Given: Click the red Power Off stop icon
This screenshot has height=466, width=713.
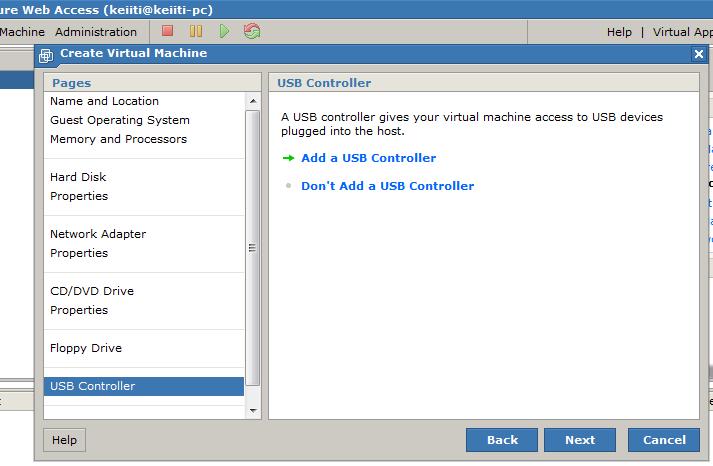Looking at the screenshot, I should (167, 31).
